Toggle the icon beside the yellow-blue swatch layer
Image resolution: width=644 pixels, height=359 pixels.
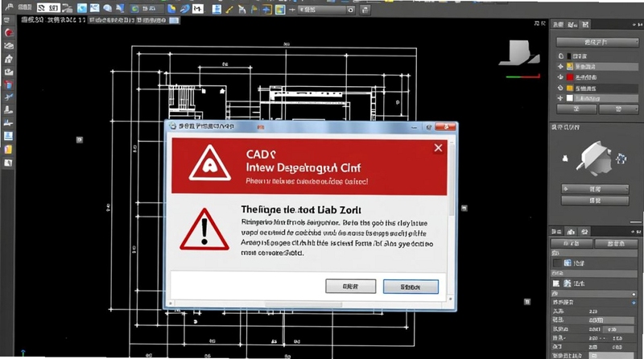click(x=560, y=66)
